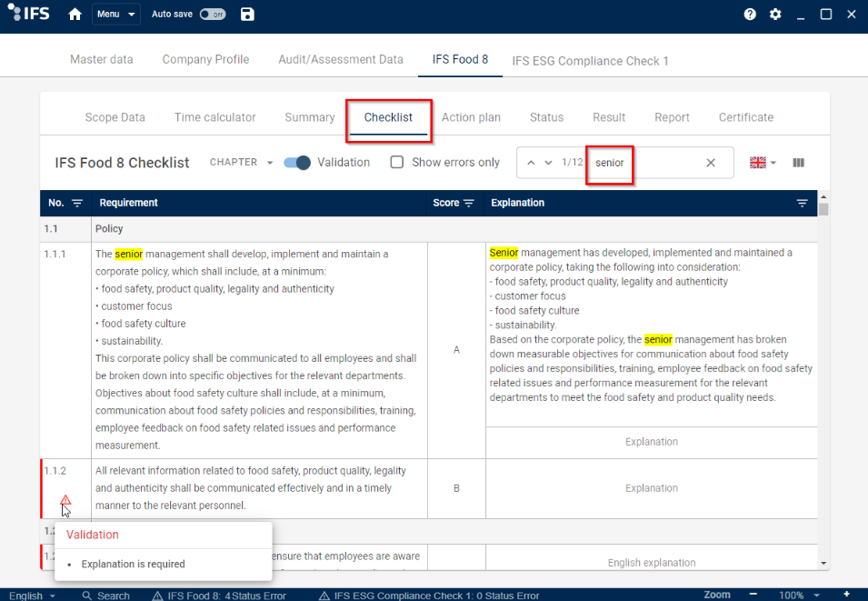
Task: Click the English explanation field
Action: click(x=652, y=562)
